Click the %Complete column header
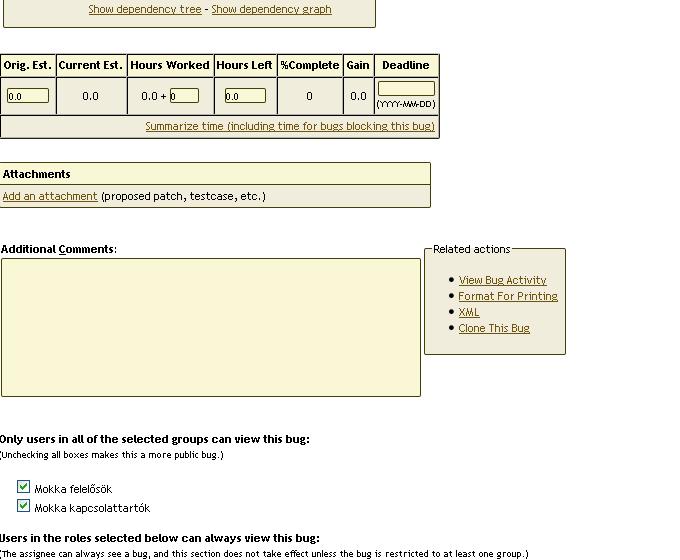 pos(309,65)
